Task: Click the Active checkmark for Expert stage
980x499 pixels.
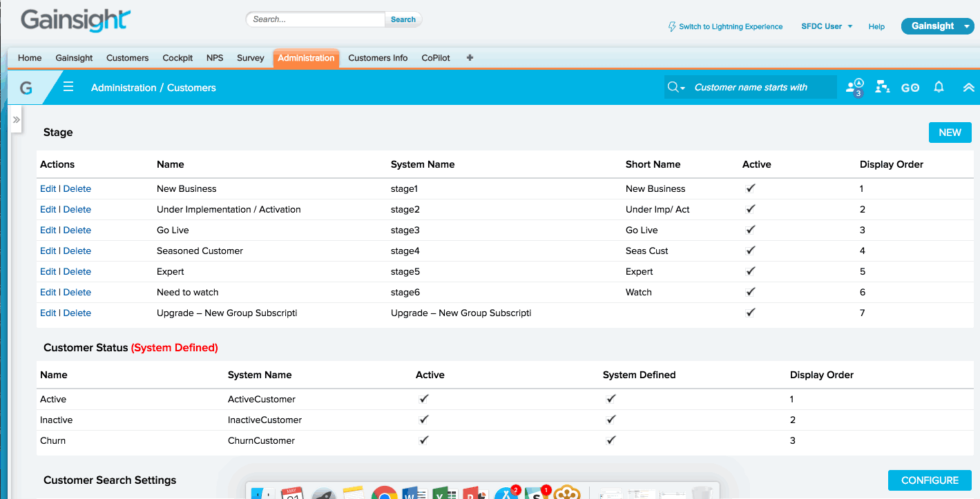Action: click(751, 271)
